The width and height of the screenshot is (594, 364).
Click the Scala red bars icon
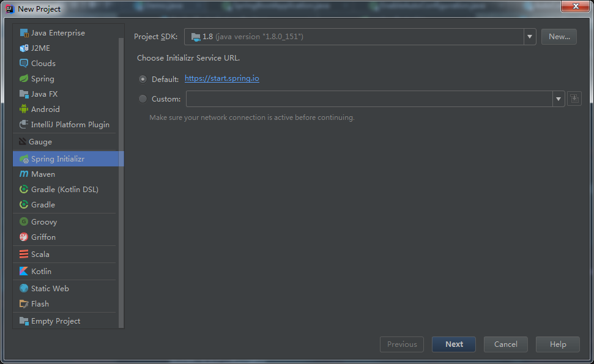click(24, 254)
